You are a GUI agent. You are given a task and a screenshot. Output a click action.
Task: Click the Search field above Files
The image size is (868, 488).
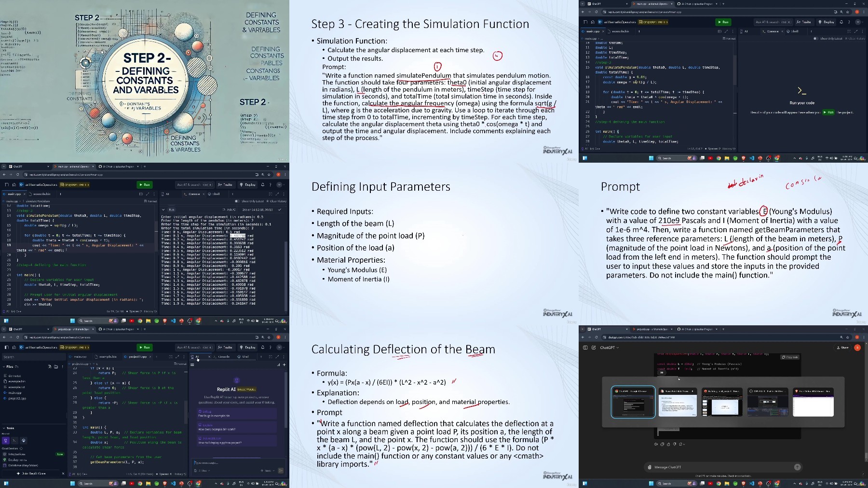pos(33,357)
